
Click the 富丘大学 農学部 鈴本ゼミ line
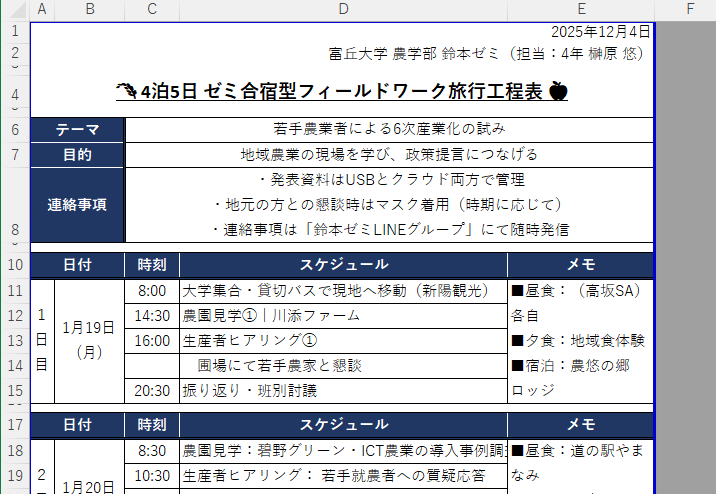[486, 53]
